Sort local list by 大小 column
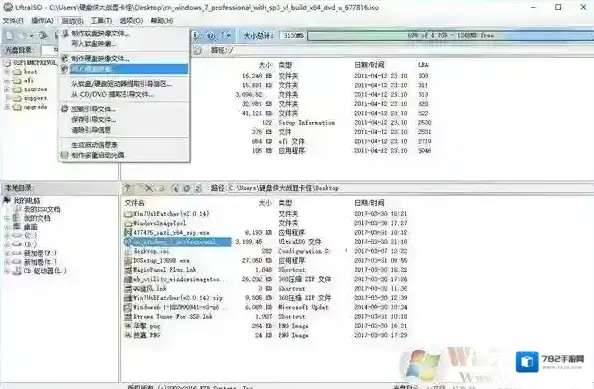 (x=265, y=203)
